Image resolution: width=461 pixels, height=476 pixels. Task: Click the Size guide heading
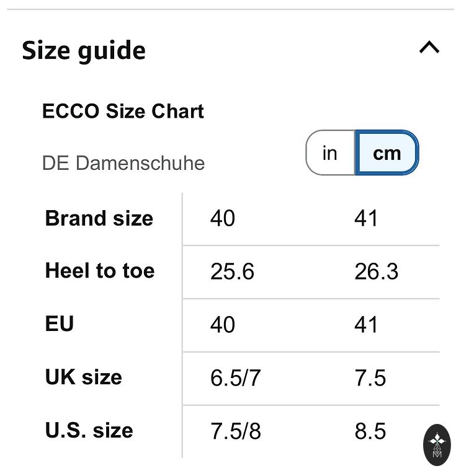pyautogui.click(x=84, y=50)
